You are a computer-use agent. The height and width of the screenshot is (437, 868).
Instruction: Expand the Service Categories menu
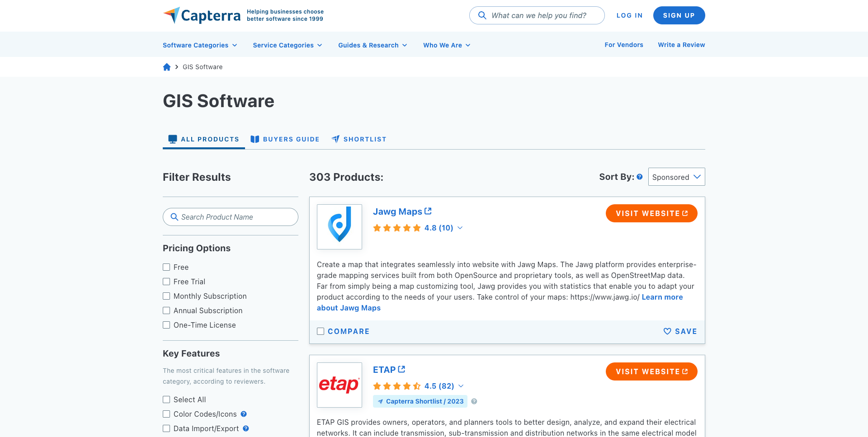(x=288, y=45)
